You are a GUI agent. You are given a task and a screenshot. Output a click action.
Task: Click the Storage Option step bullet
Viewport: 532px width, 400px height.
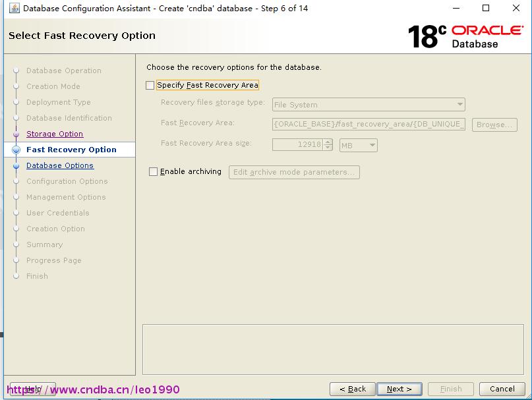pos(16,134)
